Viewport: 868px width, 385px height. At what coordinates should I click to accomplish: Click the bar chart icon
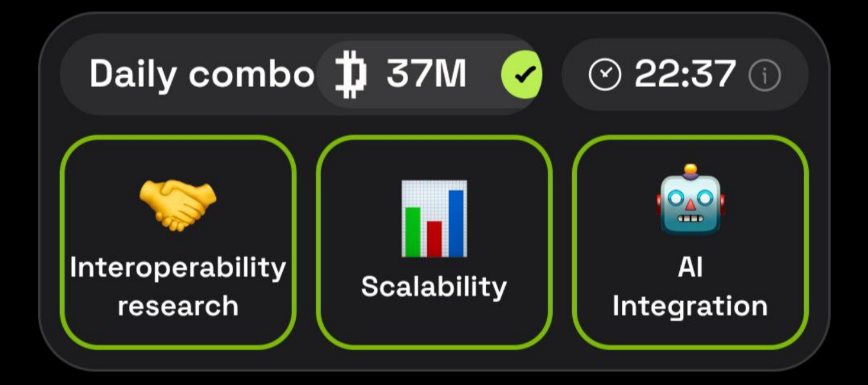click(434, 218)
